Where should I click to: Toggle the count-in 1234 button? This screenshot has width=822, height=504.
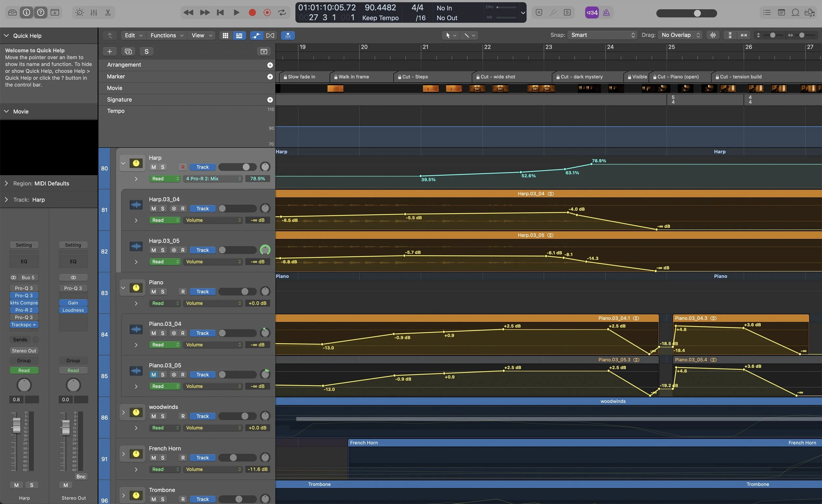[592, 13]
